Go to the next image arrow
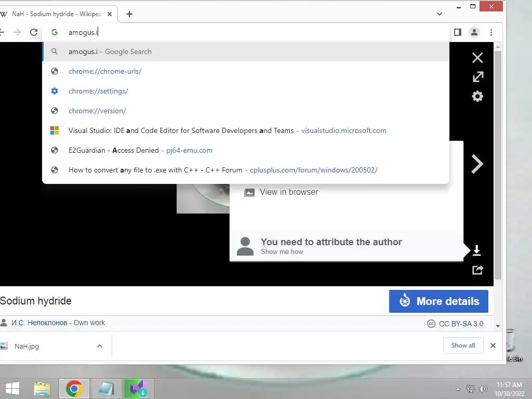 pyautogui.click(x=477, y=164)
